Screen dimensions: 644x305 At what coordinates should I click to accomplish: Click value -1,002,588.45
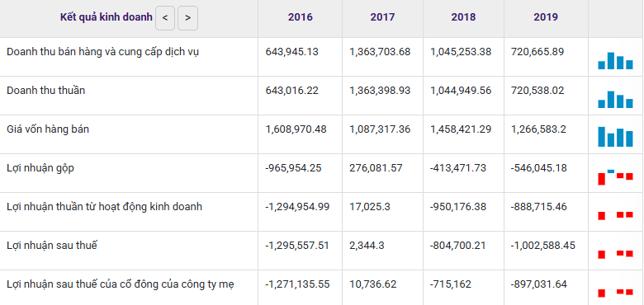click(543, 246)
